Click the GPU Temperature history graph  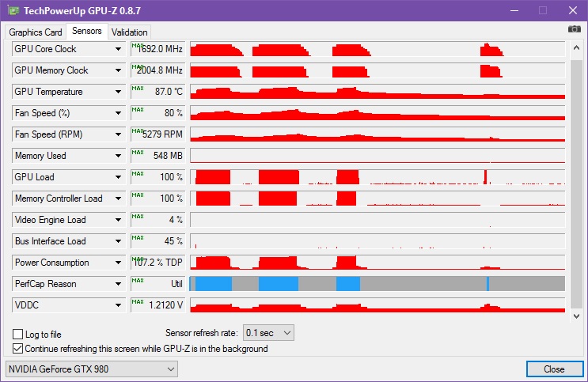pos(377,92)
